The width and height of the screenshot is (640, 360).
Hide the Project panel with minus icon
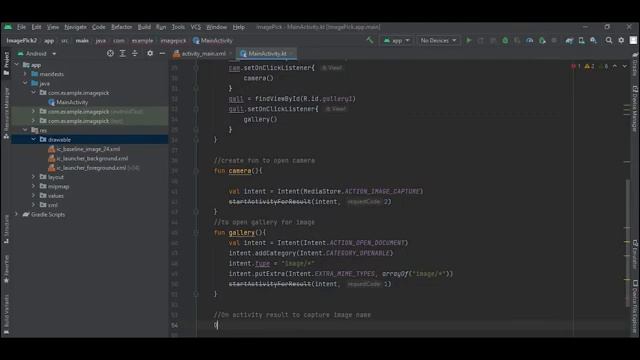(162, 53)
